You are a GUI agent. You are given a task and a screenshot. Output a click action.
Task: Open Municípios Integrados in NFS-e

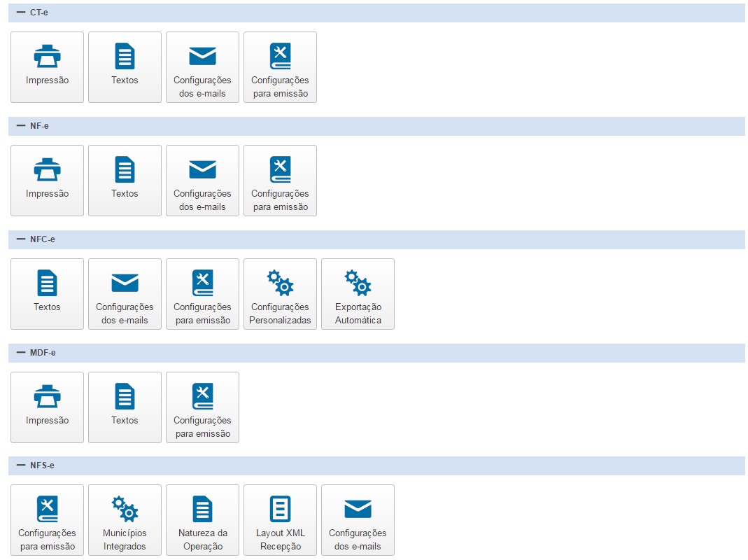125,520
